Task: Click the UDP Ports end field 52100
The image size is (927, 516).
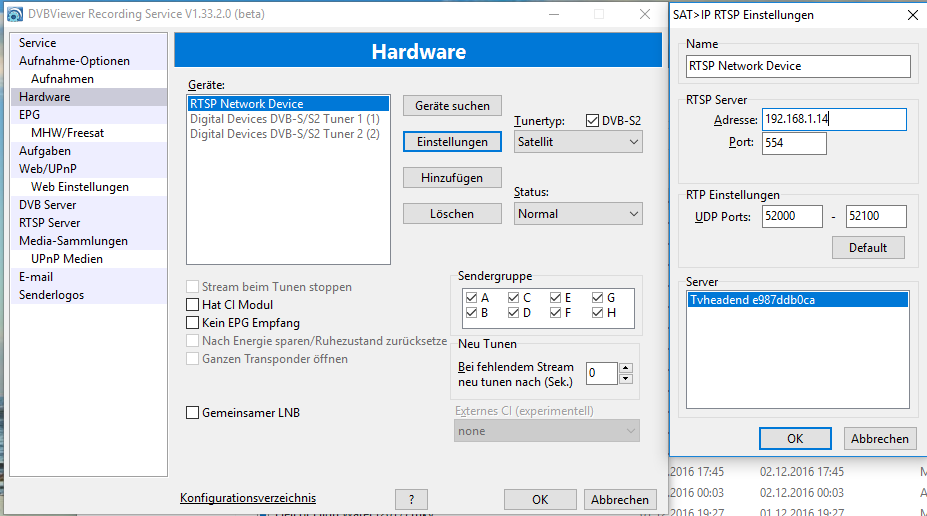Action: click(876, 216)
